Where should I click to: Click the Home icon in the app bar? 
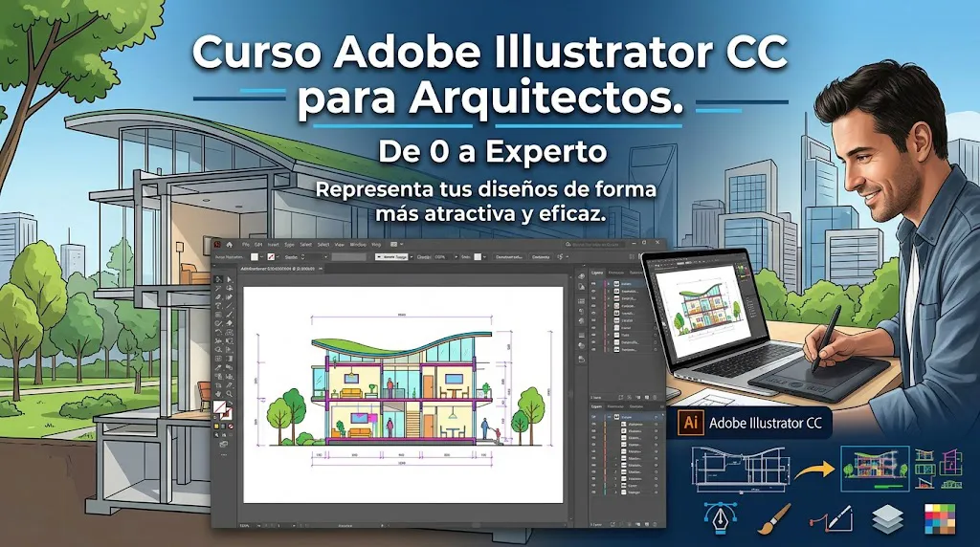pyautogui.click(x=230, y=245)
